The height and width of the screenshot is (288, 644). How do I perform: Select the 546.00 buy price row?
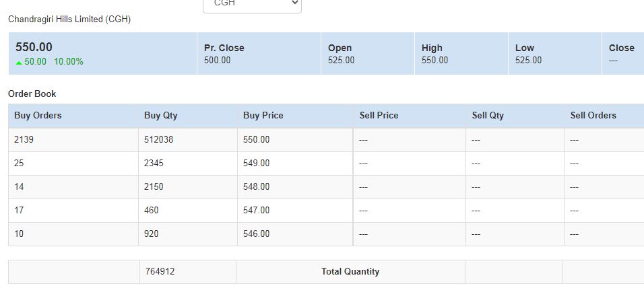(x=256, y=234)
